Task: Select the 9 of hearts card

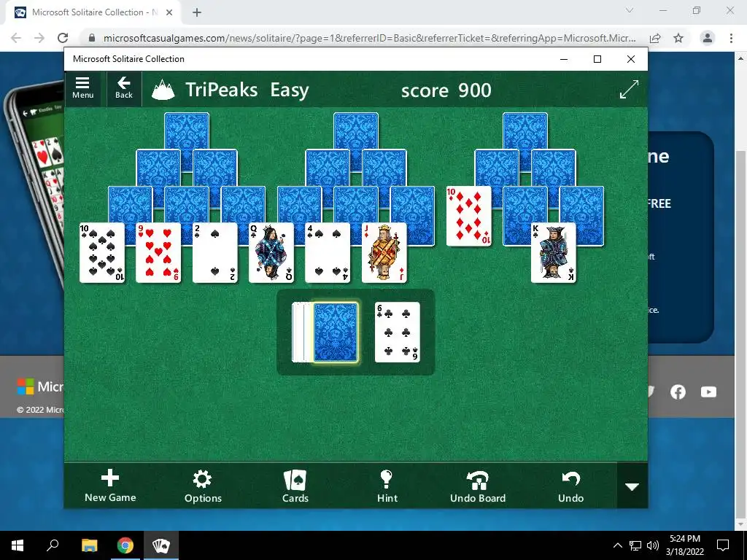Action: pos(158,253)
